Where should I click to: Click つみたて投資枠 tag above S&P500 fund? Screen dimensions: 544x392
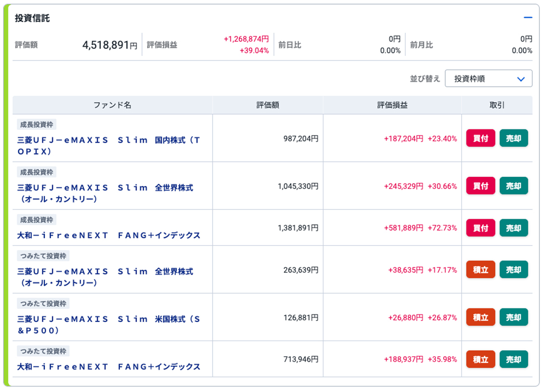(43, 303)
